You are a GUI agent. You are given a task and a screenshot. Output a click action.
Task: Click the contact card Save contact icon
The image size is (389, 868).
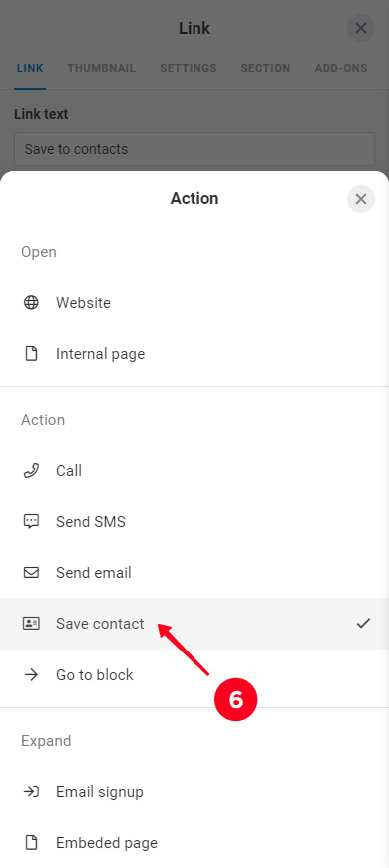(x=31, y=624)
